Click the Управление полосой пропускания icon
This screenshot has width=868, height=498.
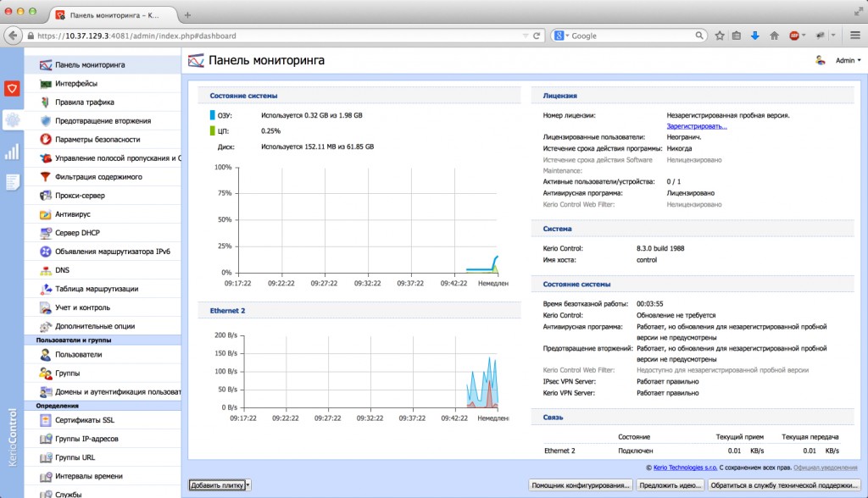(46, 158)
